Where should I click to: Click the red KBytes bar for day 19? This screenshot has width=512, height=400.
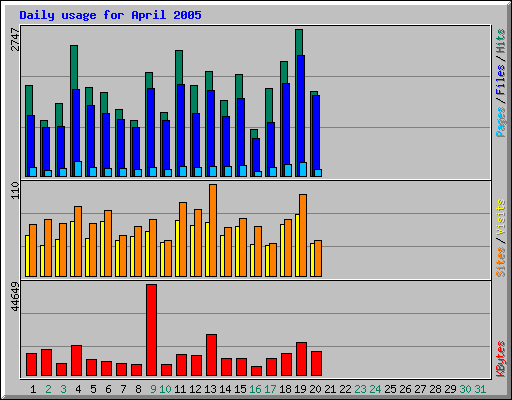point(301,359)
